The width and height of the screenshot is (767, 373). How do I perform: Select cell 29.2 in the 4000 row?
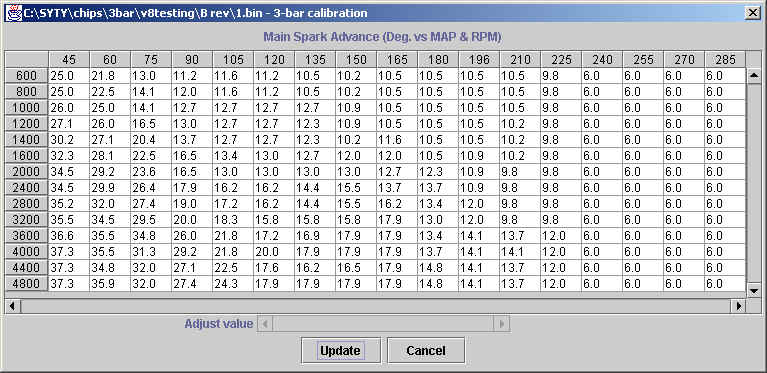[x=192, y=251]
